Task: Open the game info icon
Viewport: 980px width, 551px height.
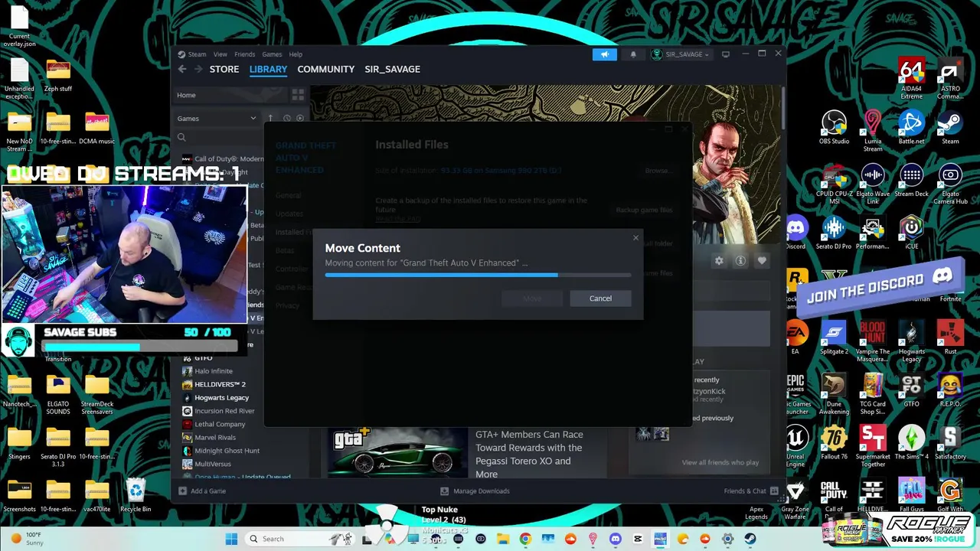Action: tap(740, 261)
